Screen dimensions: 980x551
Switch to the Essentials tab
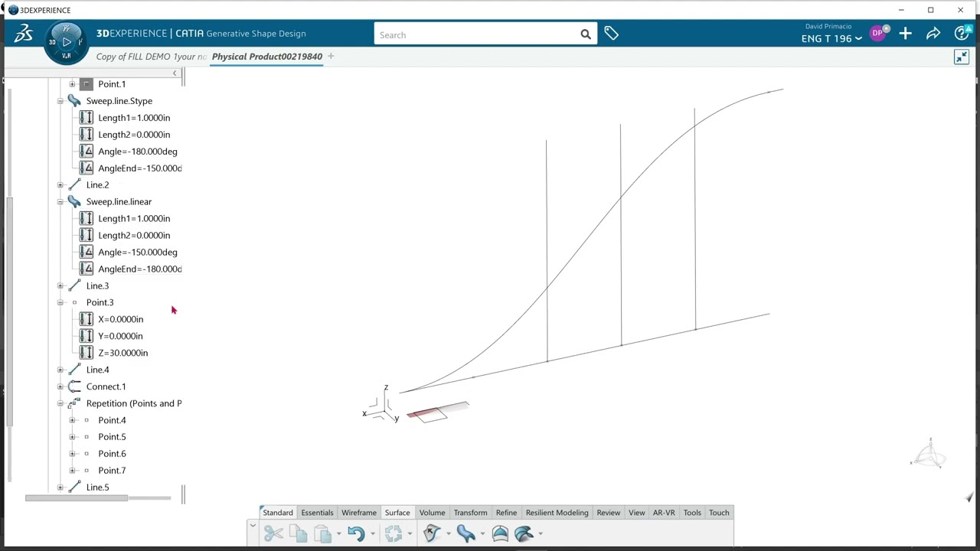pyautogui.click(x=317, y=513)
